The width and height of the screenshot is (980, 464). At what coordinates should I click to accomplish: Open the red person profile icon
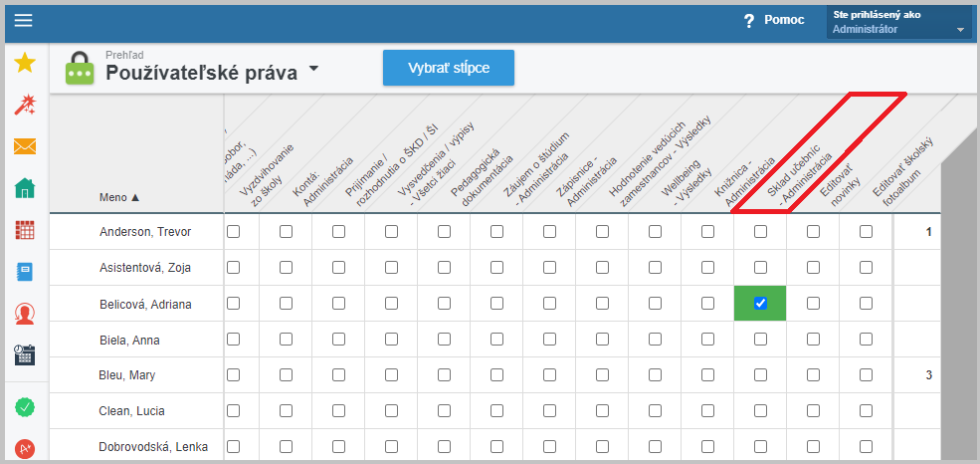[x=24, y=314]
